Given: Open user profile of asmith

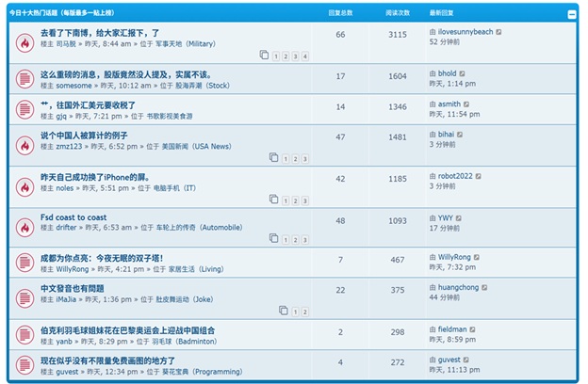Looking at the screenshot, I should 449,104.
